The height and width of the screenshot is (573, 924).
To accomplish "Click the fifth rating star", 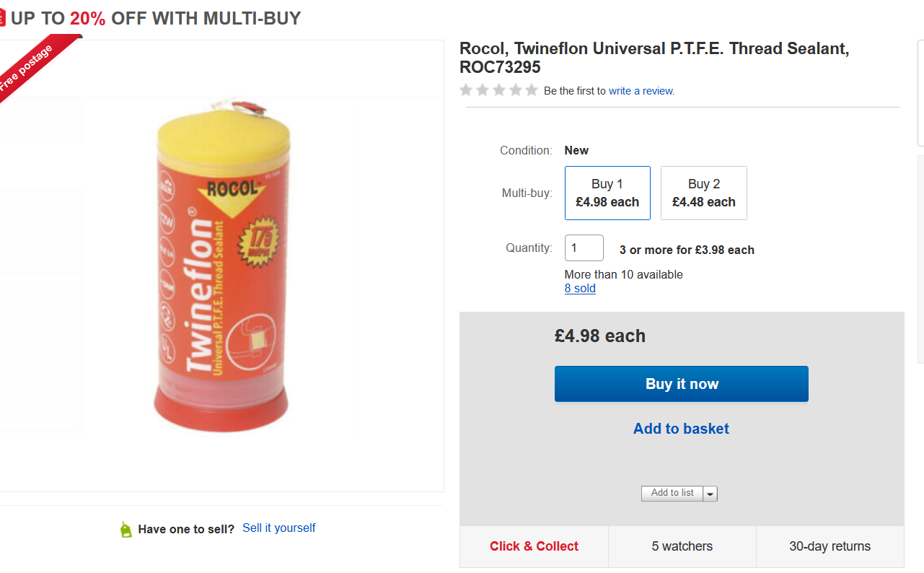I will point(532,90).
